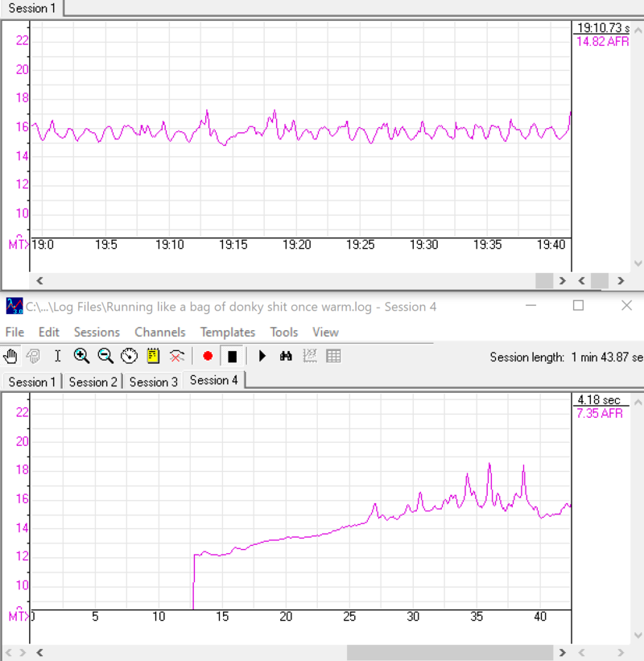Screen dimensions: 644x661
Task: Click the 14.82 AFR channel readout
Action: pos(602,42)
